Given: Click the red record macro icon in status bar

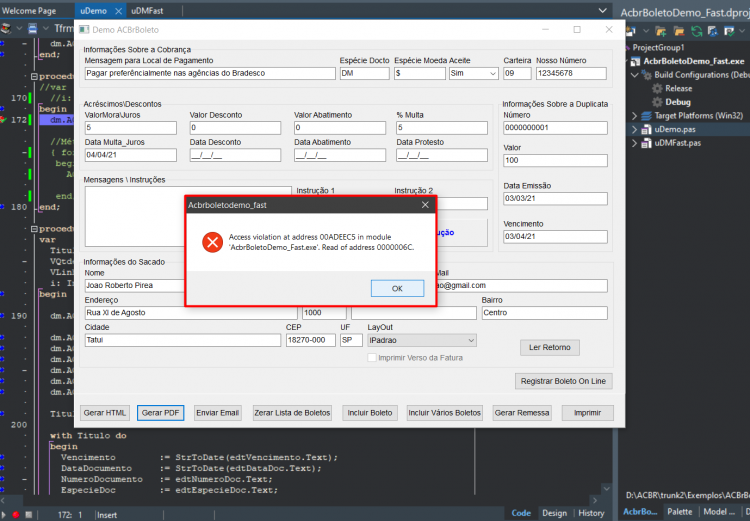Looking at the screenshot, I should pyautogui.click(x=16, y=515).
